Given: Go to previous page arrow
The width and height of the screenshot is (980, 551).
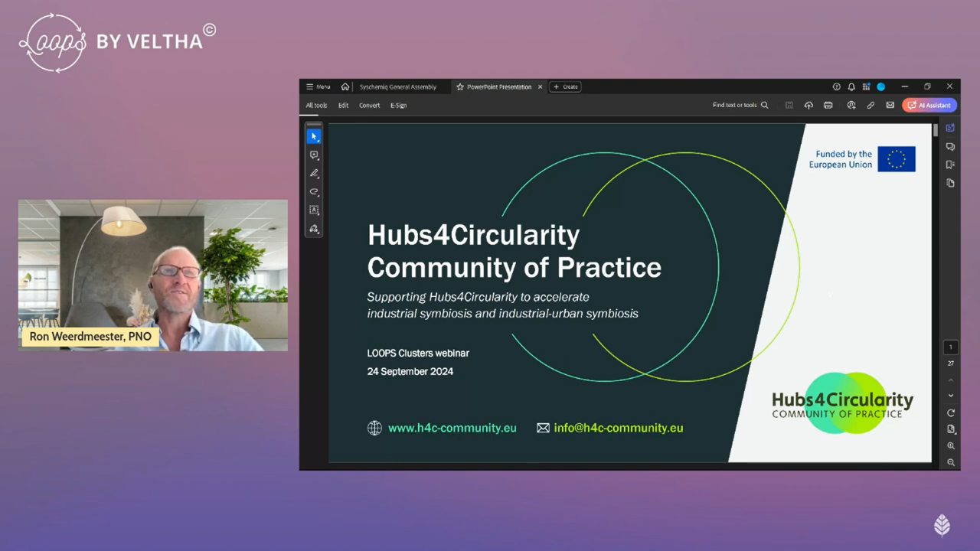Looking at the screenshot, I should [x=951, y=380].
